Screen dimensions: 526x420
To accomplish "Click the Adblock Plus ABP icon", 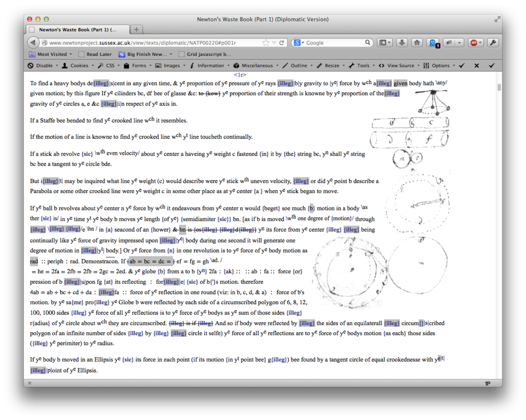I will tap(474, 43).
